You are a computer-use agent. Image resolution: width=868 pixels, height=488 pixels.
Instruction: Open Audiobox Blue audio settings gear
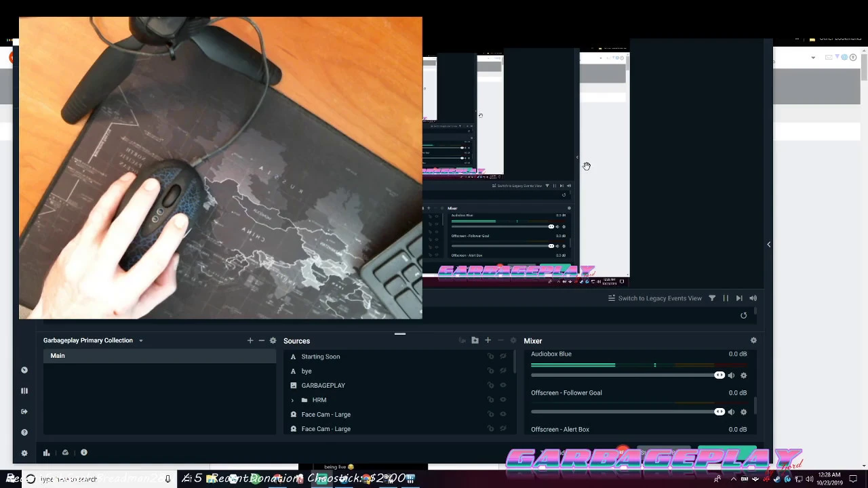tap(743, 375)
